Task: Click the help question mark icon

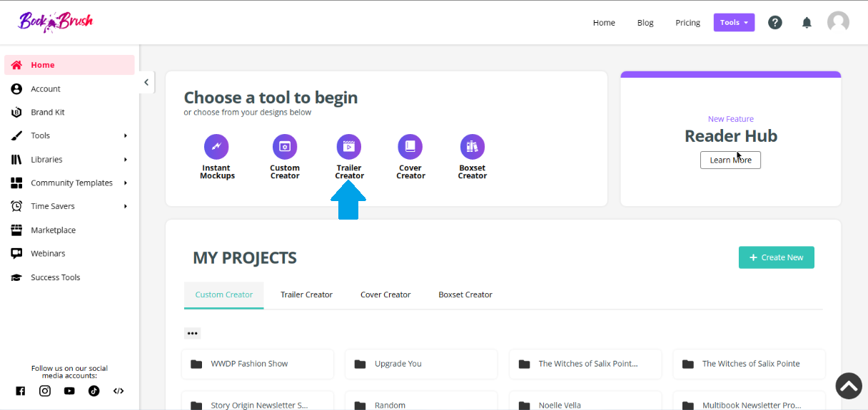Action: tap(775, 22)
